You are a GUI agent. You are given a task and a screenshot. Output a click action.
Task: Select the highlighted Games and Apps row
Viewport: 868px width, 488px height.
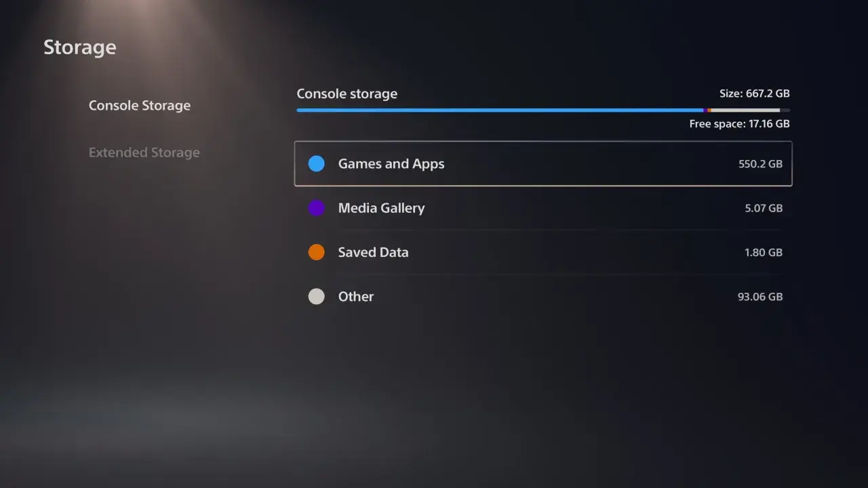click(542, 163)
